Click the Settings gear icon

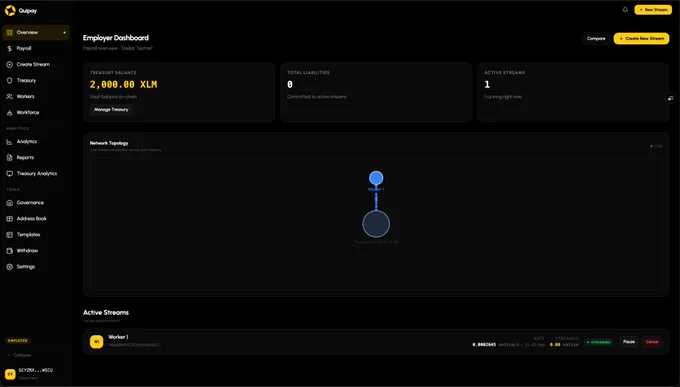tap(10, 267)
